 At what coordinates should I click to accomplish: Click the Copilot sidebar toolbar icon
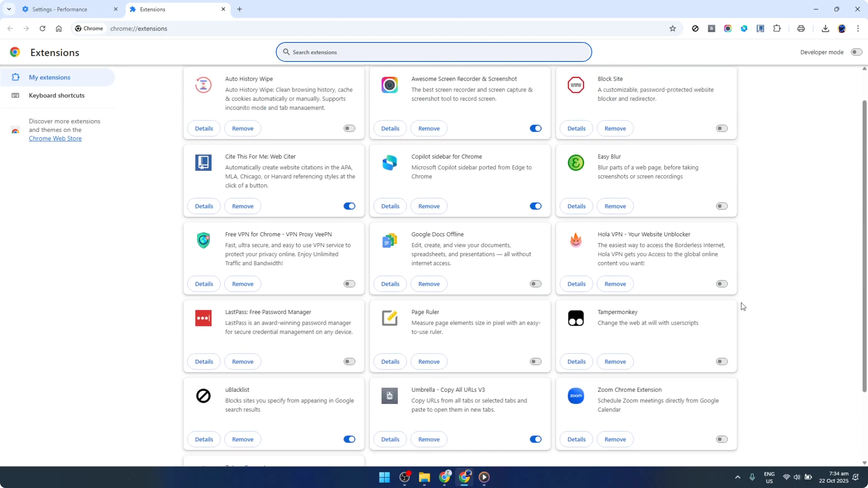pos(744,29)
